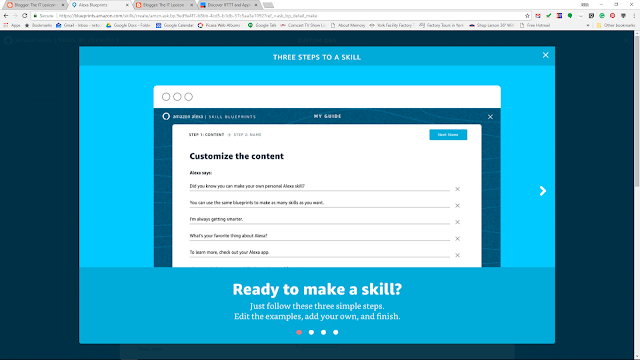Open the Free Hotmail bookmark

tap(535, 25)
